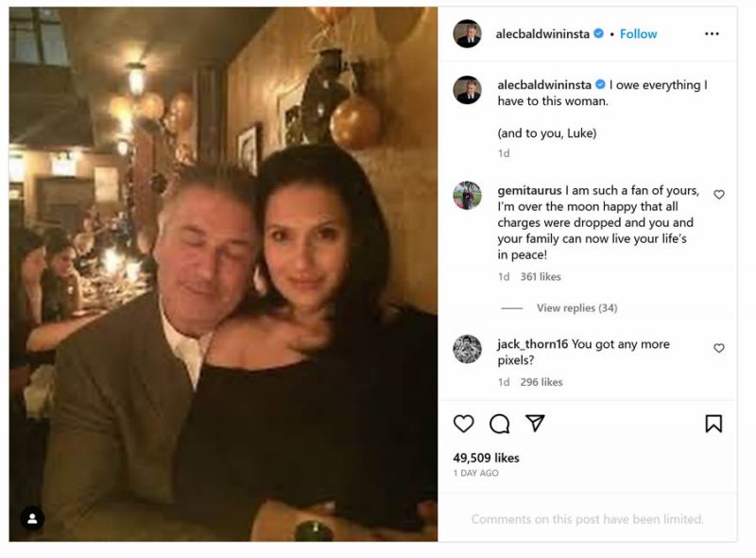Share post via paper plane icon

[535, 424]
